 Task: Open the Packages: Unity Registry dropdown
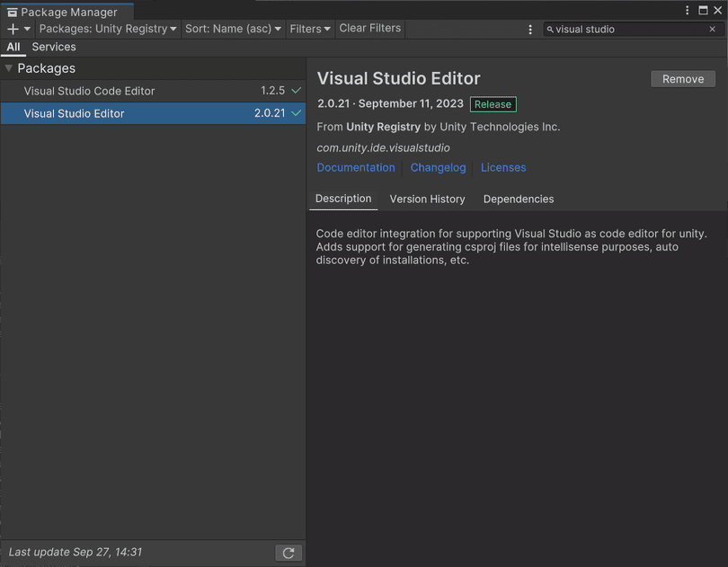tap(107, 28)
